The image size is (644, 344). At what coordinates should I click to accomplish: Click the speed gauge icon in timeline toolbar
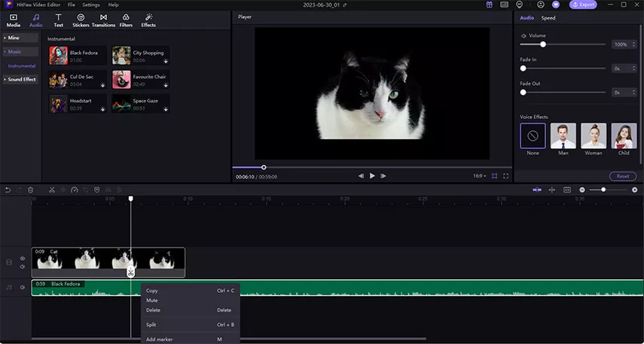(75, 190)
